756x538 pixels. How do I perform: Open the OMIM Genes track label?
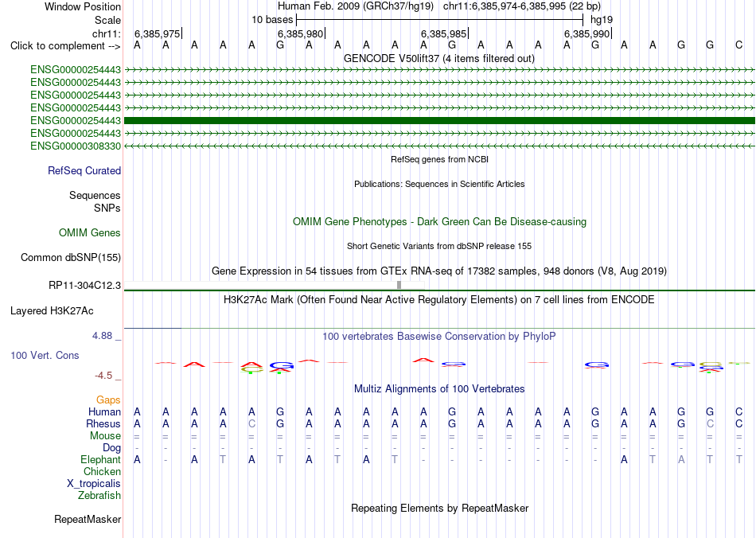coord(90,233)
